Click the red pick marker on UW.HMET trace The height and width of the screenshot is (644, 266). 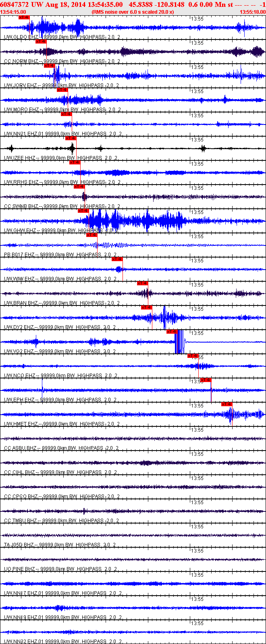coord(227,404)
